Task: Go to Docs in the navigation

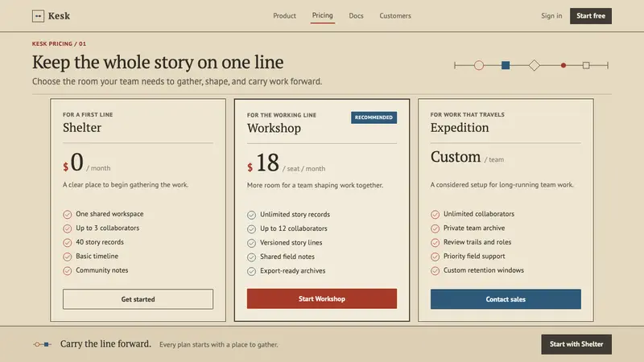Action: [x=356, y=15]
